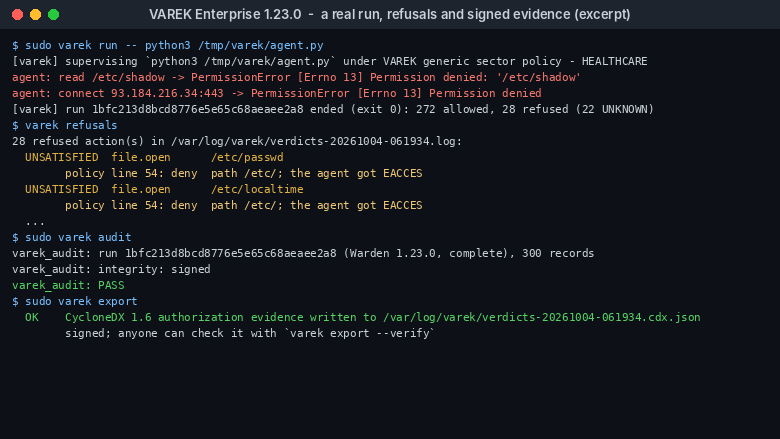Click the red /etc/shadow PermissionError line
Image resolution: width=780 pixels, height=439 pixels.
pyautogui.click(x=296, y=77)
